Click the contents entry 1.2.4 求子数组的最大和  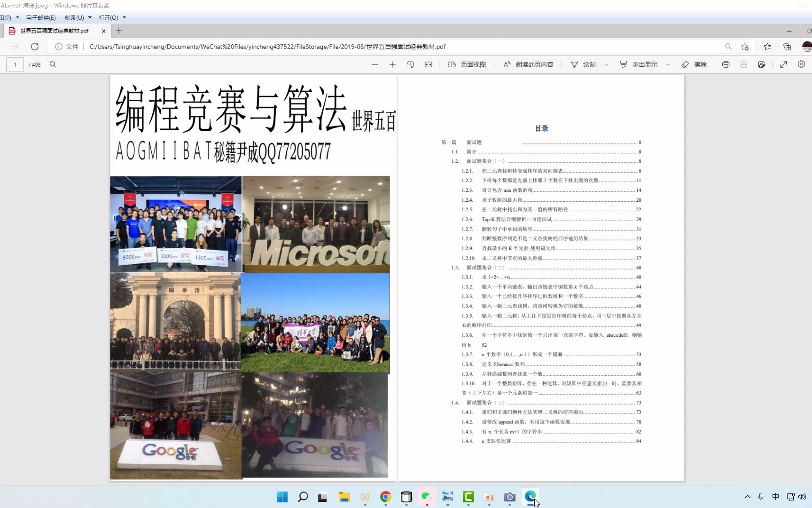pyautogui.click(x=551, y=200)
